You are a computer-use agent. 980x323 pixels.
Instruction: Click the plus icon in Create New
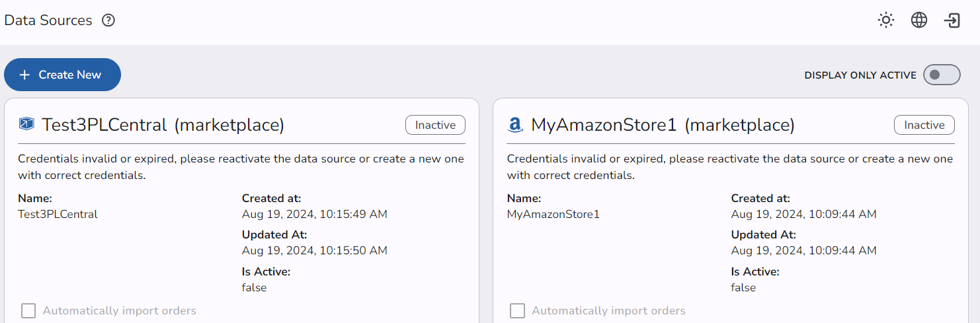click(x=24, y=75)
